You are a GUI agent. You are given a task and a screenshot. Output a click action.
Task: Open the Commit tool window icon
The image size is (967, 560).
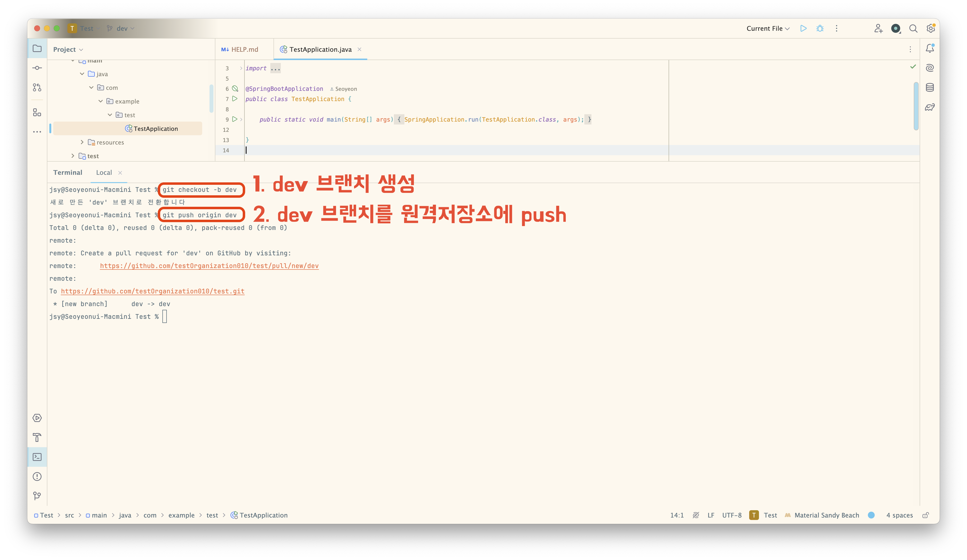[37, 68]
